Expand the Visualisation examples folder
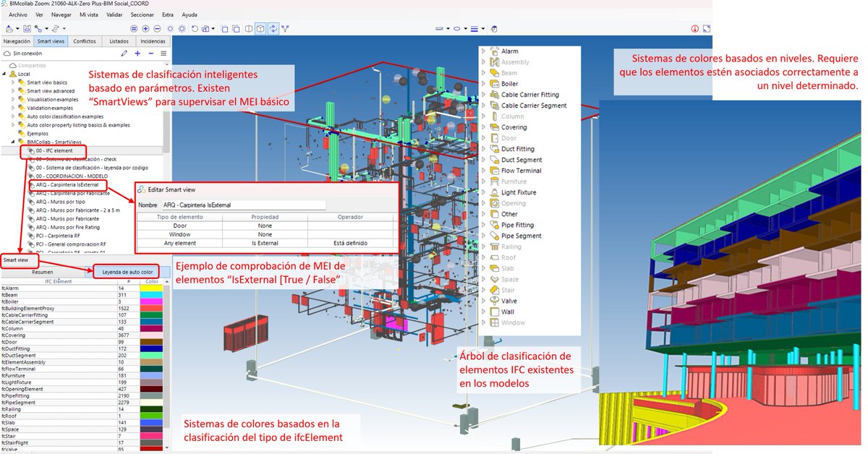Viewport: 868px width, 454px height. pyautogui.click(x=13, y=99)
